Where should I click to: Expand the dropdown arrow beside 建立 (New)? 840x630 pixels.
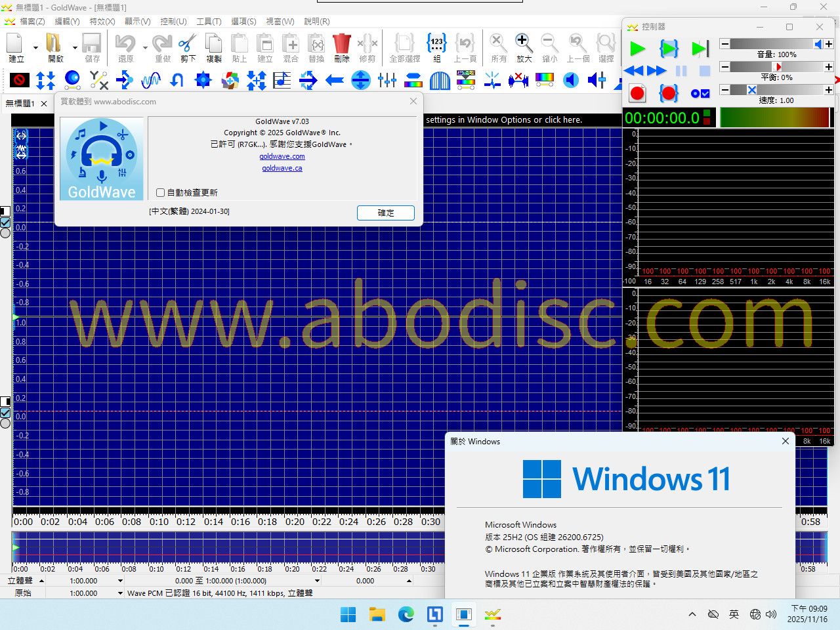pos(35,47)
